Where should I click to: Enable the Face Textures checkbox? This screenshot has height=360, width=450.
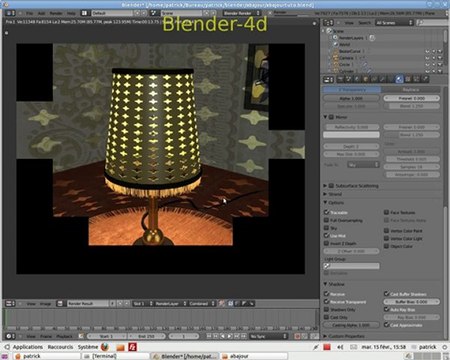[x=386, y=212]
